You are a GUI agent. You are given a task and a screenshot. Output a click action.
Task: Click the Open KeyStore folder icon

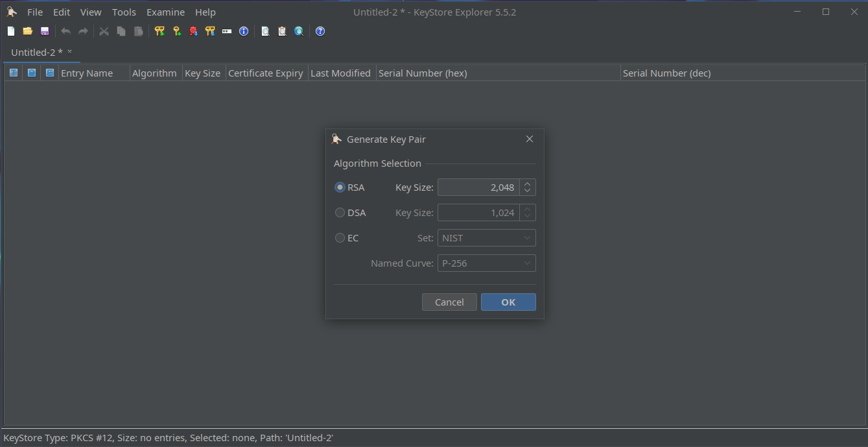coord(28,31)
